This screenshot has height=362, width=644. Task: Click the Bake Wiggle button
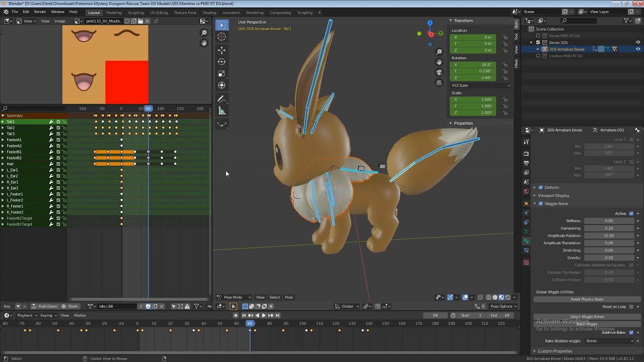pos(587,324)
